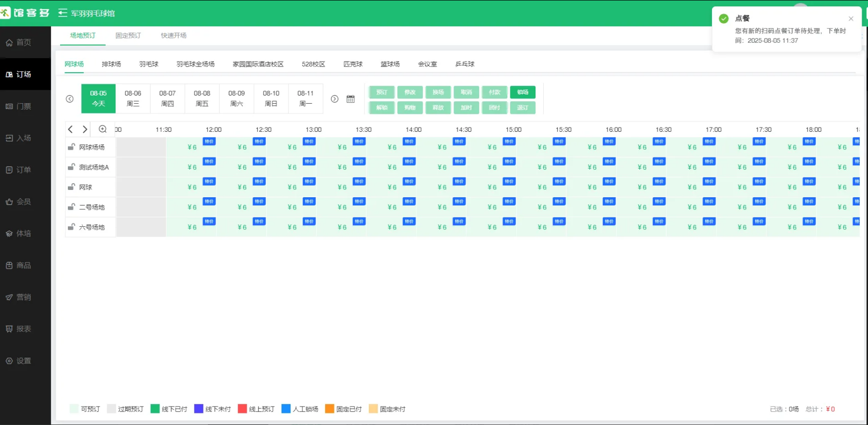Select 羽毛球全场场 venue tab
Screen dimensions: 868x425
(195, 64)
